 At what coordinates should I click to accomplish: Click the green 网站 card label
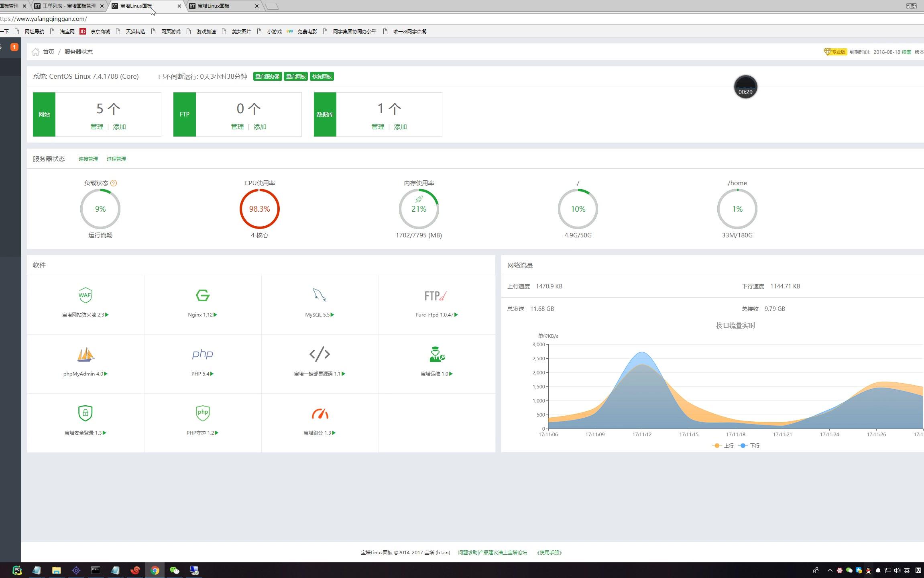click(x=44, y=114)
